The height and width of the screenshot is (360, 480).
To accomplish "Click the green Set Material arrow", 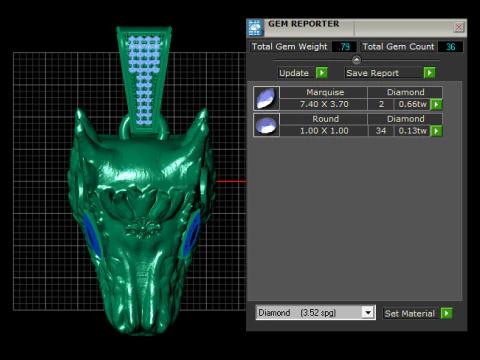I will coord(446,313).
